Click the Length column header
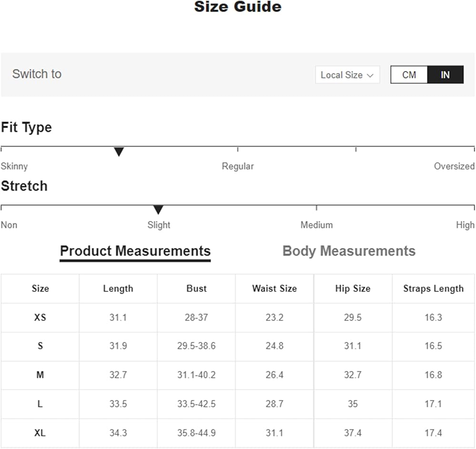This screenshot has width=476, height=449. (118, 289)
